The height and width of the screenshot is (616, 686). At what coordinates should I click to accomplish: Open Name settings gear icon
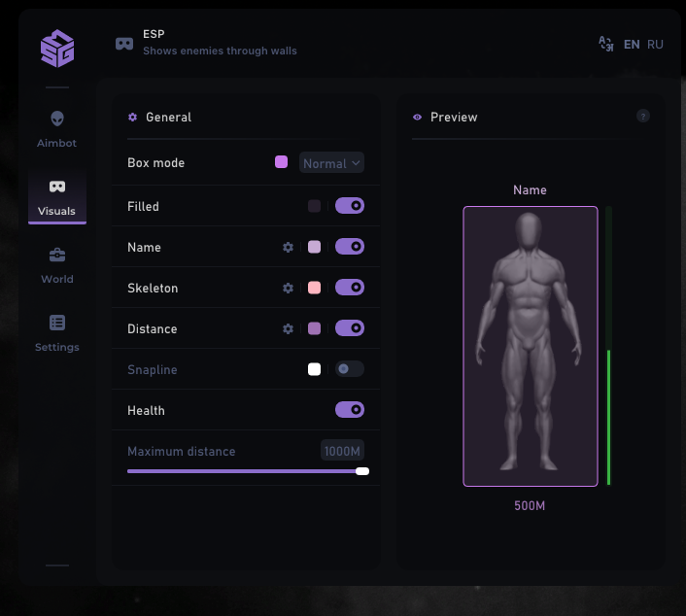(288, 248)
